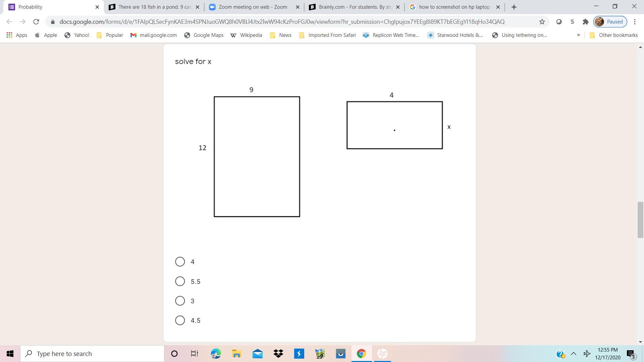Open File Explorer in the taskbar
Viewport: 644px width, 362px height.
236,354
